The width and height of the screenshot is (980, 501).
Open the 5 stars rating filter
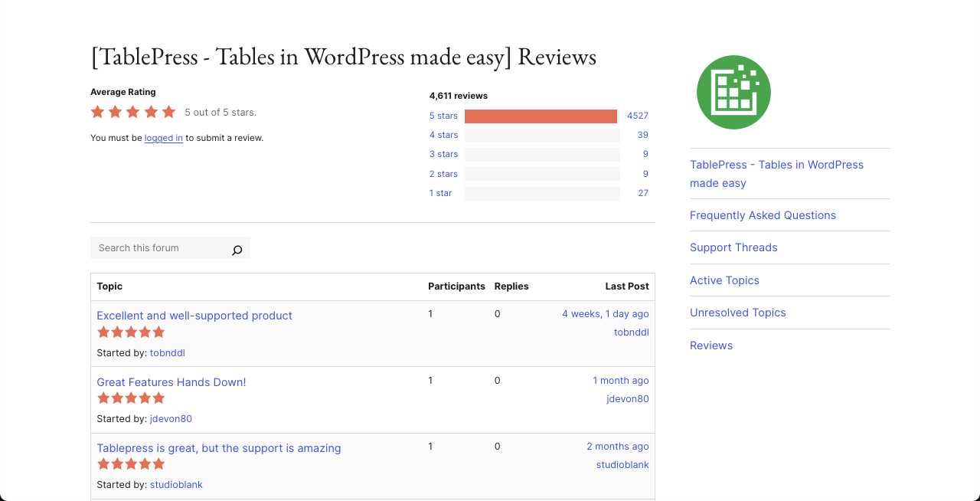(443, 116)
